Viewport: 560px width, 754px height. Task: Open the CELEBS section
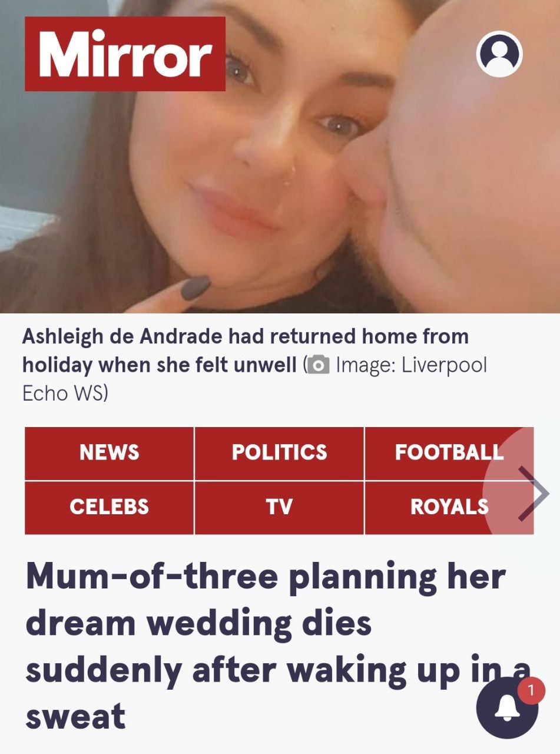tap(109, 507)
